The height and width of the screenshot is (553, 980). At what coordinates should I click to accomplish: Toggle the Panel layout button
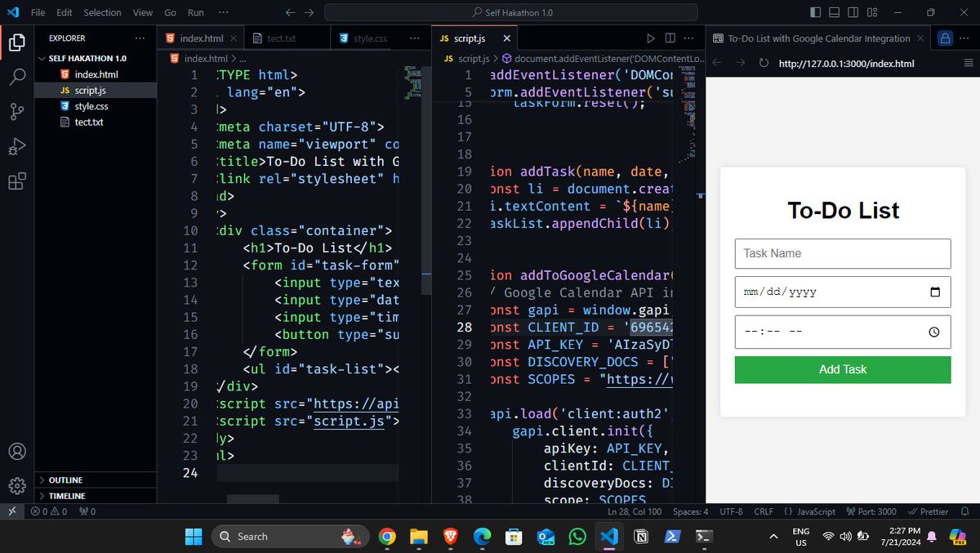pos(835,12)
